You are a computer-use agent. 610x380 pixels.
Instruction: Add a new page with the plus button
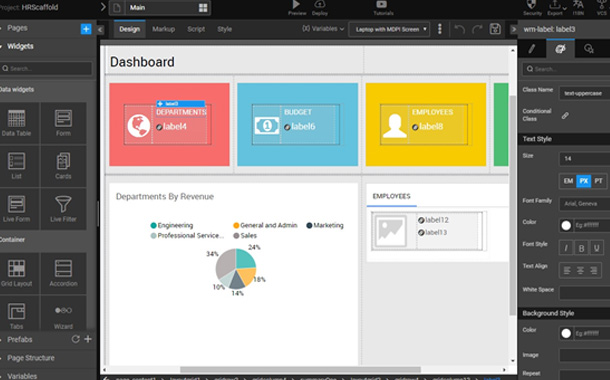coord(86,29)
